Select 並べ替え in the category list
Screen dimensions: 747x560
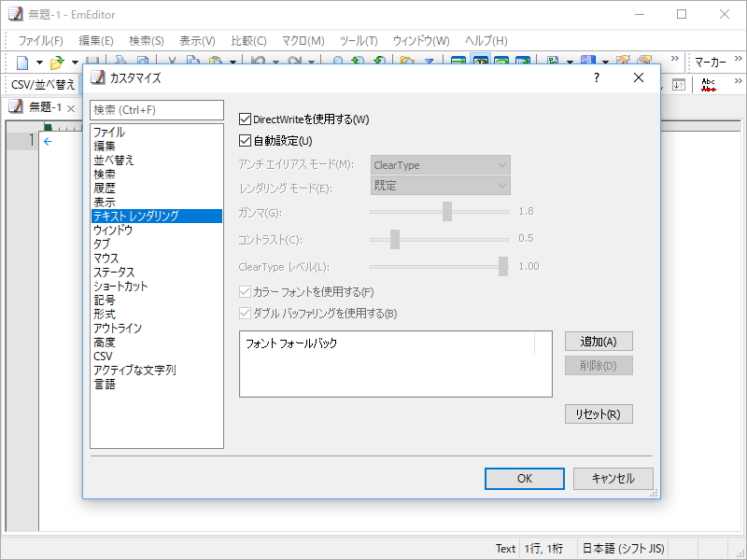click(x=157, y=160)
